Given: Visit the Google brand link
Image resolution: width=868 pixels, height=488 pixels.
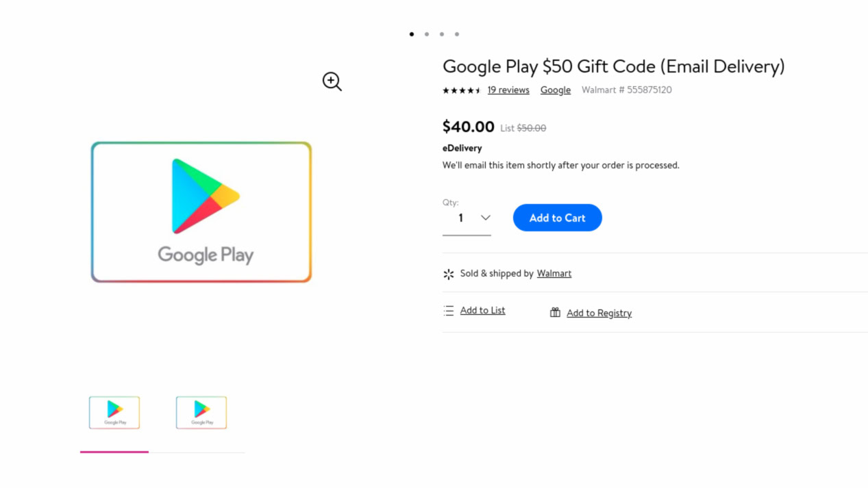Looking at the screenshot, I should click(555, 90).
